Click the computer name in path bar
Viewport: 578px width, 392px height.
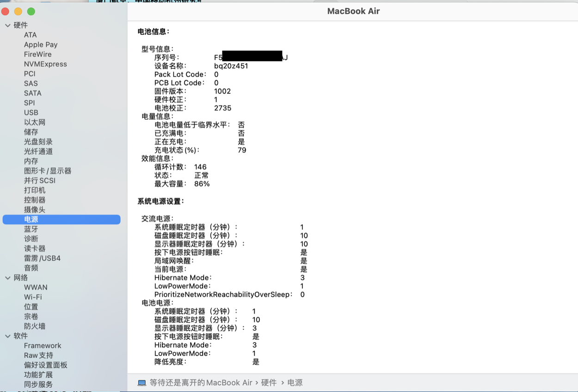point(201,383)
